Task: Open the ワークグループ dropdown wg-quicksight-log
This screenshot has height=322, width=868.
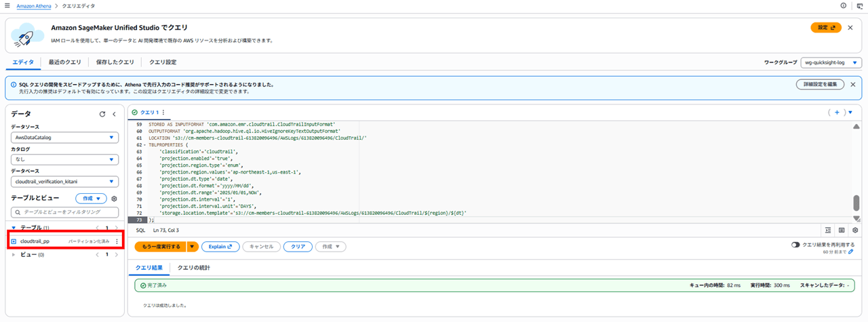Action: click(831, 62)
